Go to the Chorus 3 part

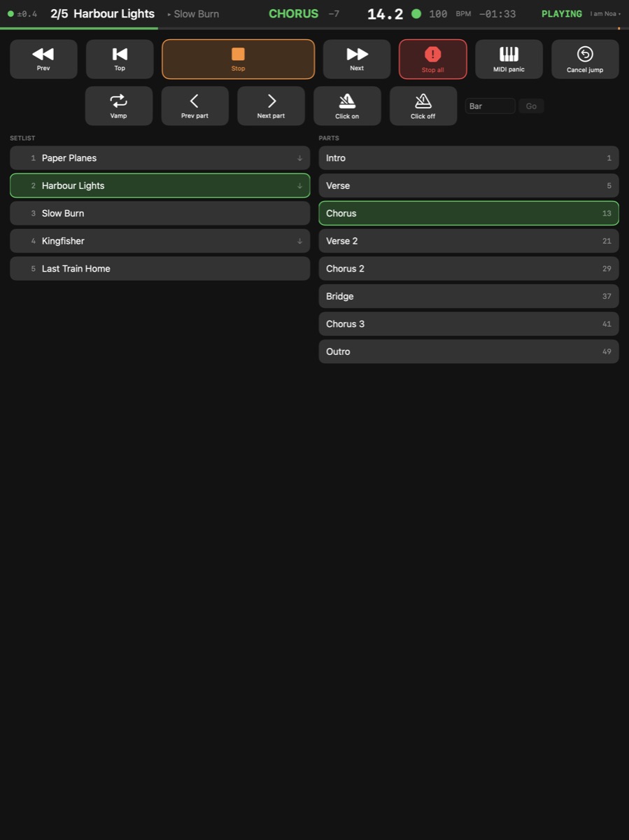[469, 324]
